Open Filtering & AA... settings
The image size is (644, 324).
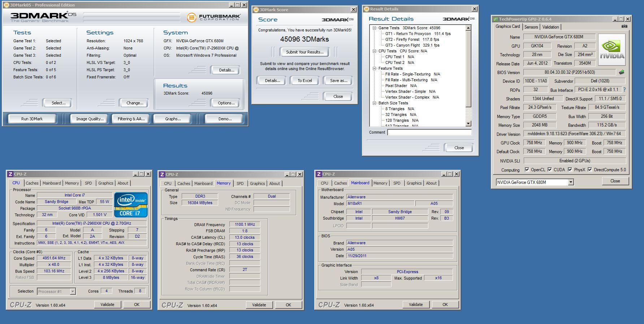point(131,119)
